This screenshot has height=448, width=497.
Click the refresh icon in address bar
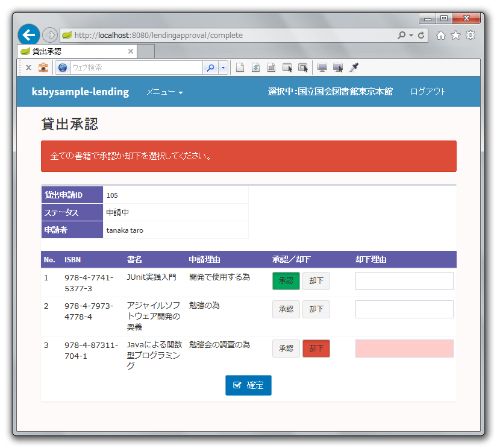421,35
